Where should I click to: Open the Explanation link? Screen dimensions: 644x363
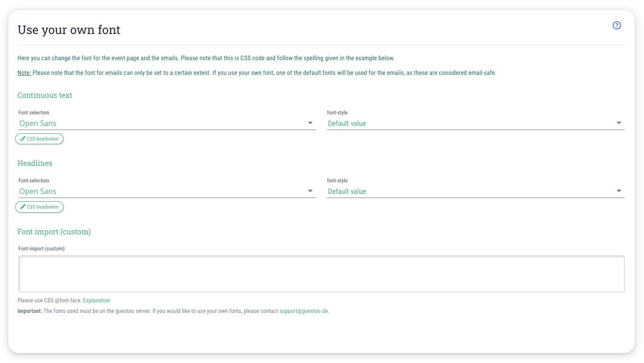[x=97, y=301]
